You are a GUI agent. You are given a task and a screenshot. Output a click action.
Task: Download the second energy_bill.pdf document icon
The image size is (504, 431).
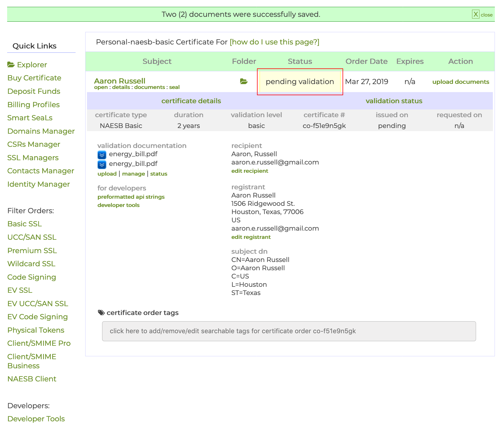tap(102, 164)
